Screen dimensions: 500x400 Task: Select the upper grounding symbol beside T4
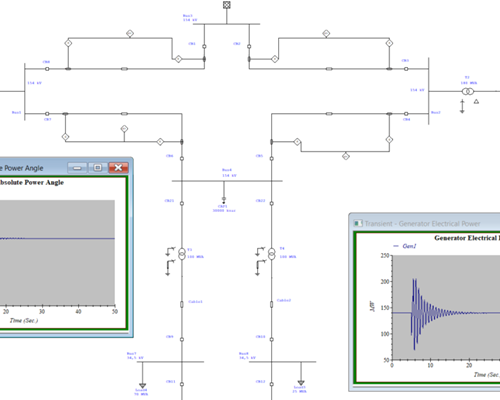260,251
